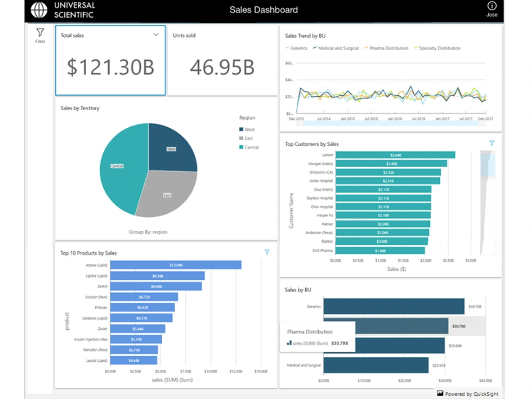Open the Filter funnel icon
Screen dimensions: 532x399
(x=40, y=32)
